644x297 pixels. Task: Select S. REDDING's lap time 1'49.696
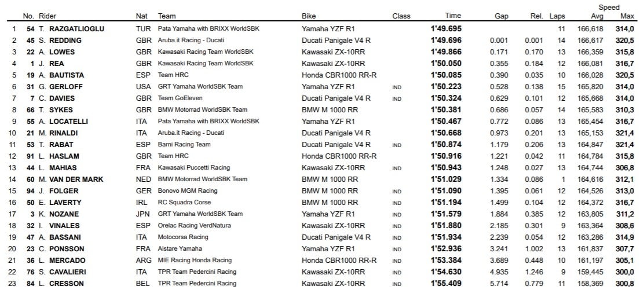click(446, 40)
